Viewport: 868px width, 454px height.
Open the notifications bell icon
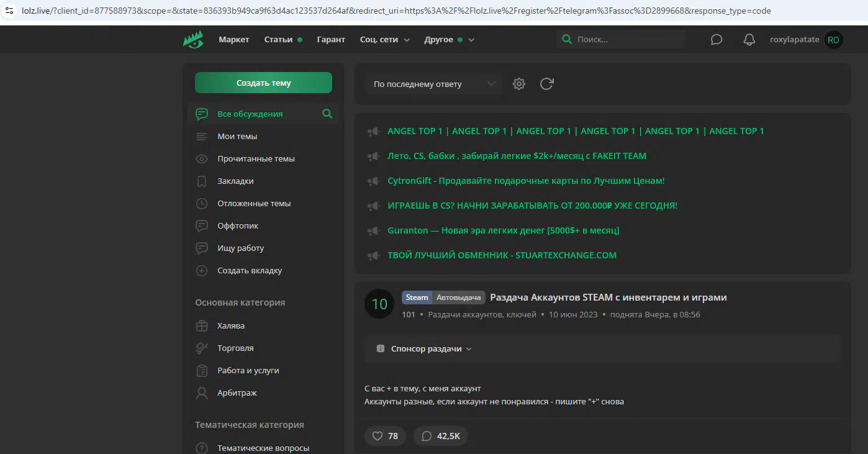749,40
